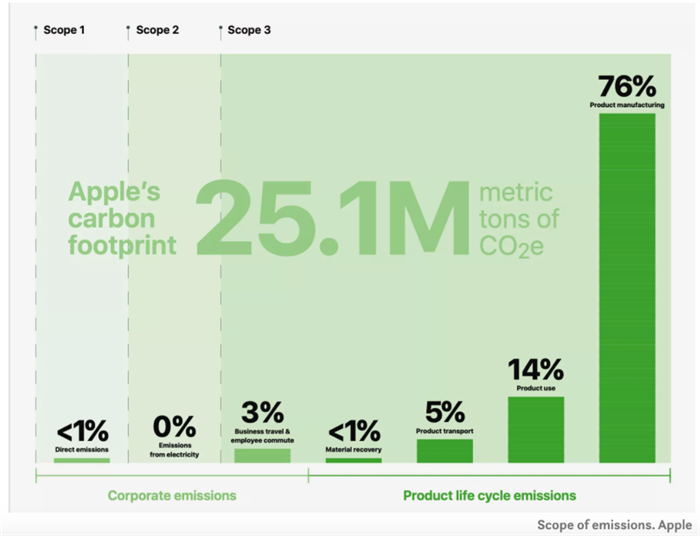This screenshot has width=700, height=536.
Task: Select the Scope 2 label
Action: coord(157,30)
